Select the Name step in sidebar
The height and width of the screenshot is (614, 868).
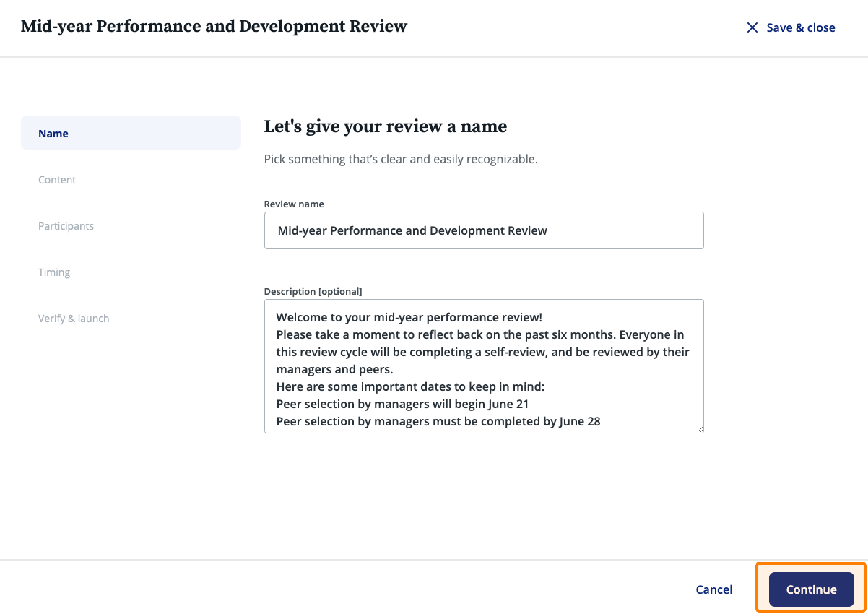click(131, 133)
